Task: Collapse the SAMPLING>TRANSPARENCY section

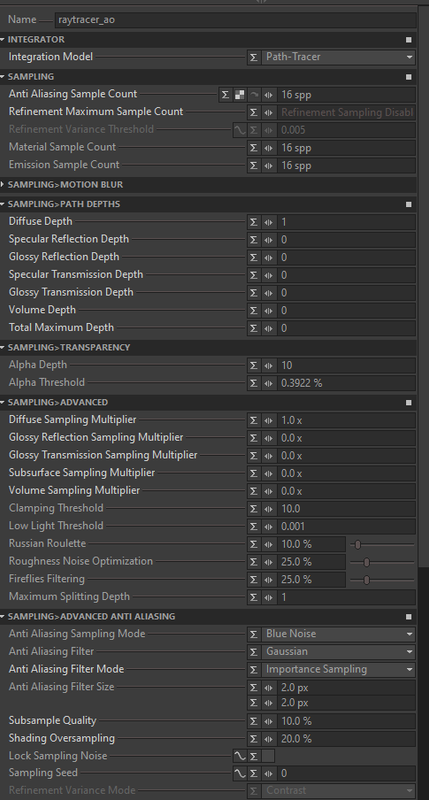Action: coord(3,347)
